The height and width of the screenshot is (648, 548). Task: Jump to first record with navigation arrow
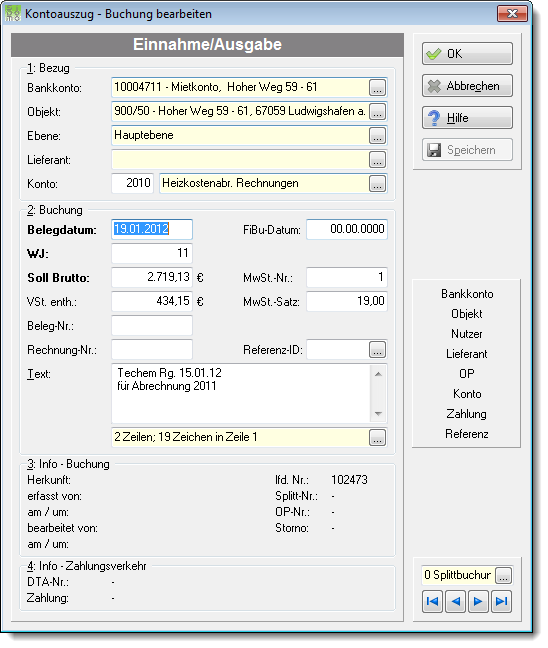432,601
